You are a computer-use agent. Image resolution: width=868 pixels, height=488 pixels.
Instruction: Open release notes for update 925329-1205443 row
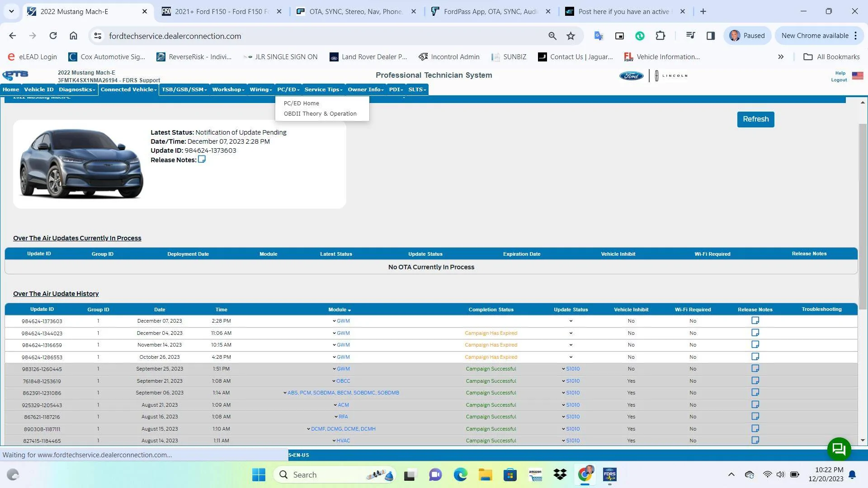pyautogui.click(x=755, y=404)
